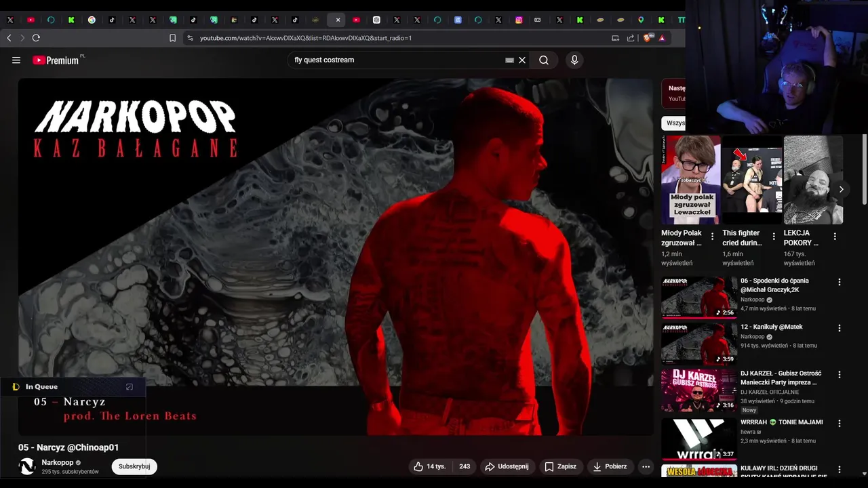Open site settings icon beside the URL
The width and height of the screenshot is (868, 488).
191,38
